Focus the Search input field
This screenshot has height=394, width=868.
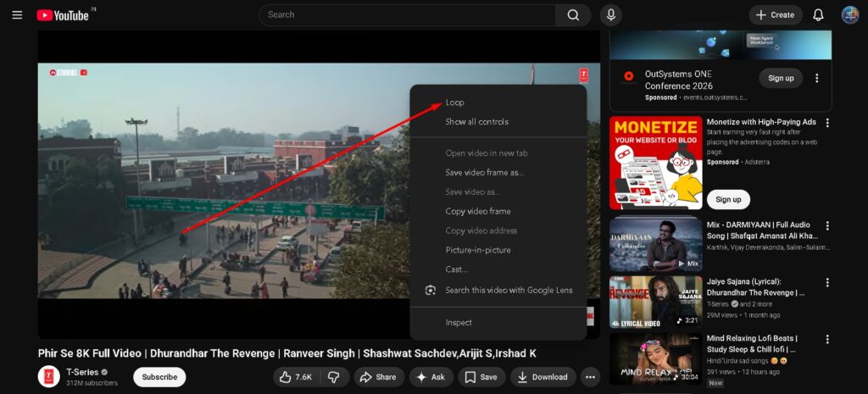pyautogui.click(x=407, y=15)
